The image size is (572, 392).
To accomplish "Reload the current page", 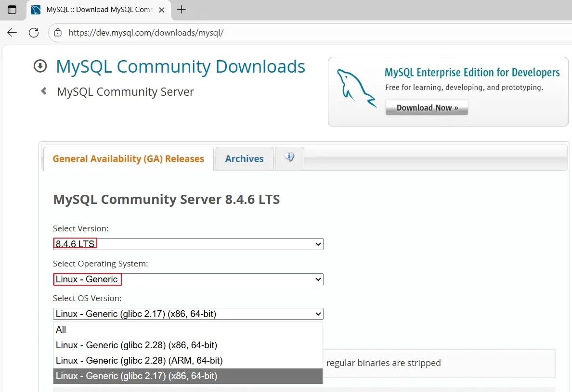I will [x=34, y=33].
